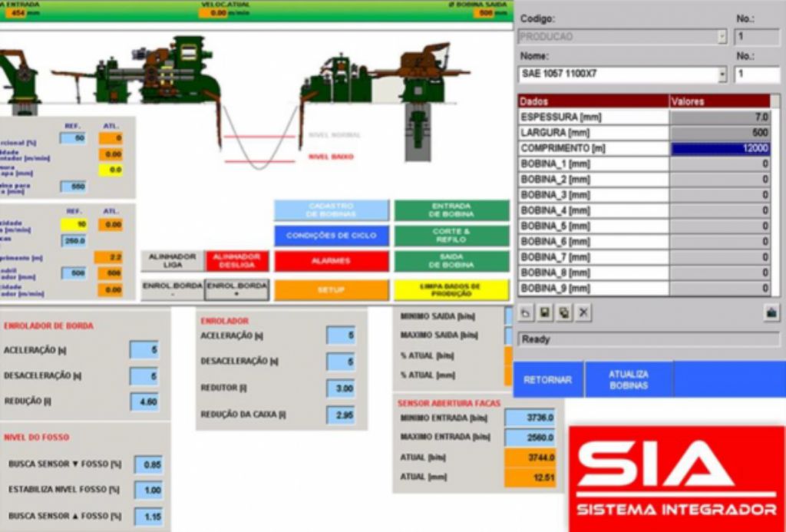786x532 pixels.
Task: Click the X delete icon below the table
Action: [x=583, y=312]
